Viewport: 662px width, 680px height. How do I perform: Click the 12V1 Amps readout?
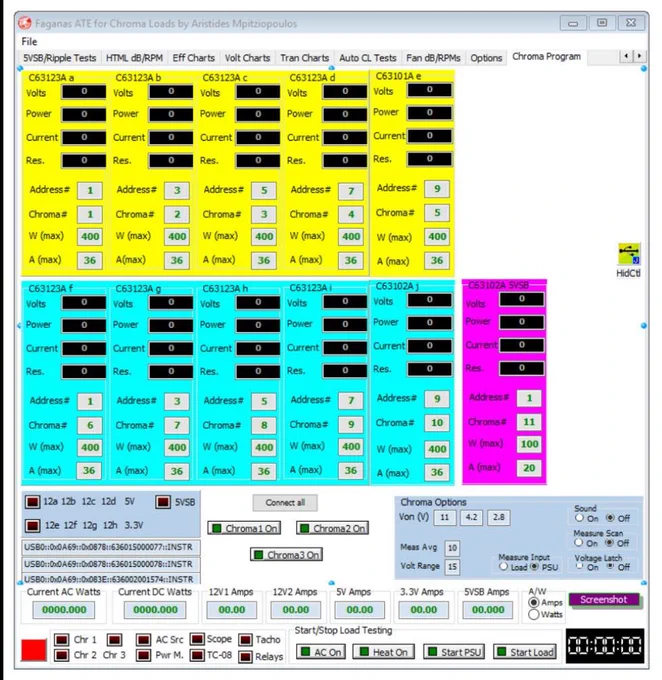(x=232, y=610)
